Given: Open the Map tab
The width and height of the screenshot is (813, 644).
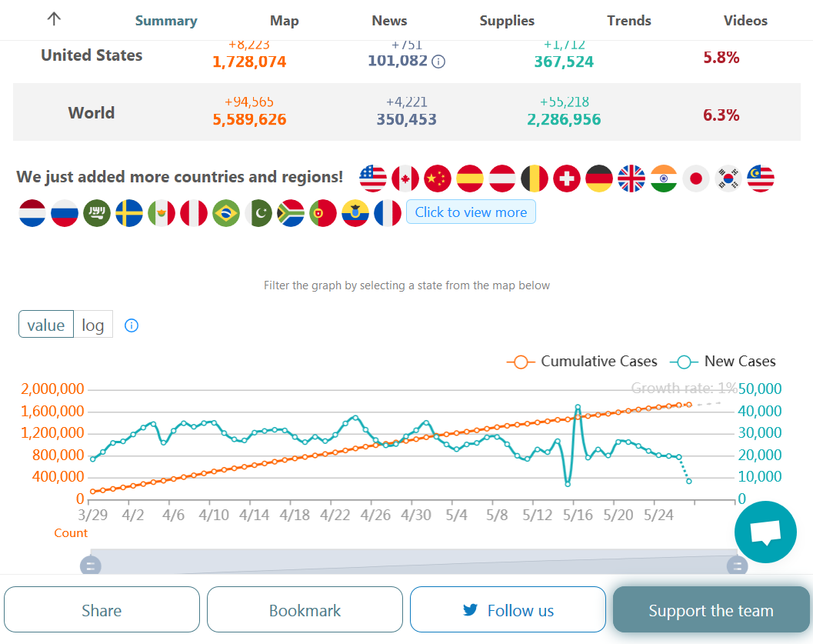Looking at the screenshot, I should coord(285,21).
